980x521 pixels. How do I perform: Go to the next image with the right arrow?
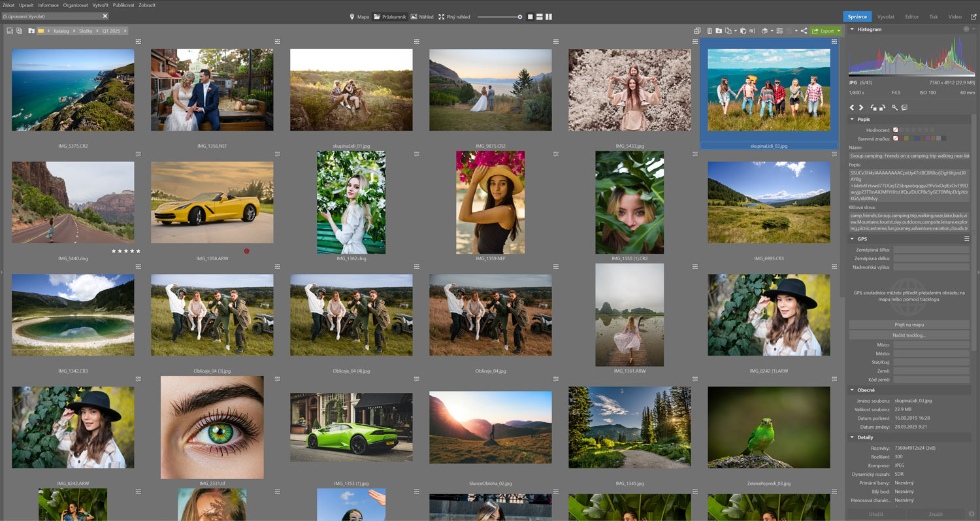tap(861, 107)
